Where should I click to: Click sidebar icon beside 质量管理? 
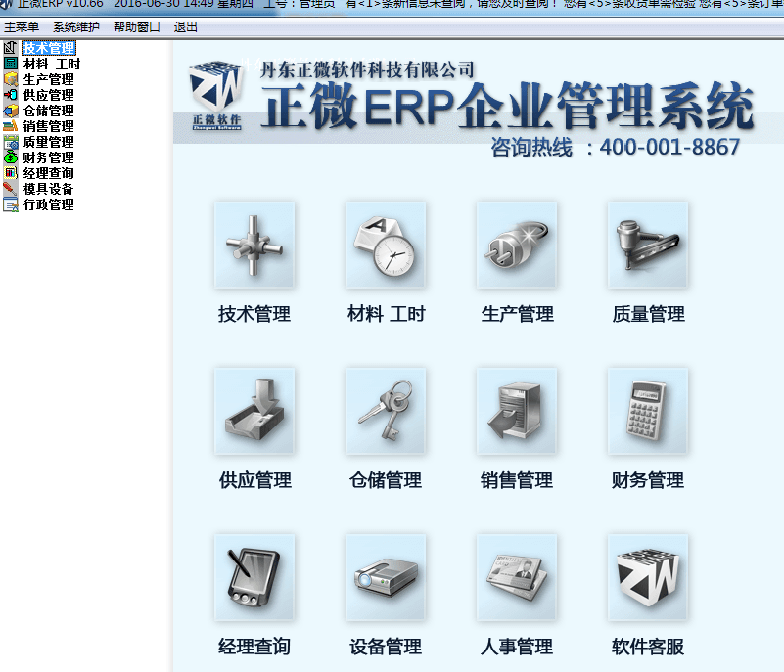pyautogui.click(x=11, y=142)
